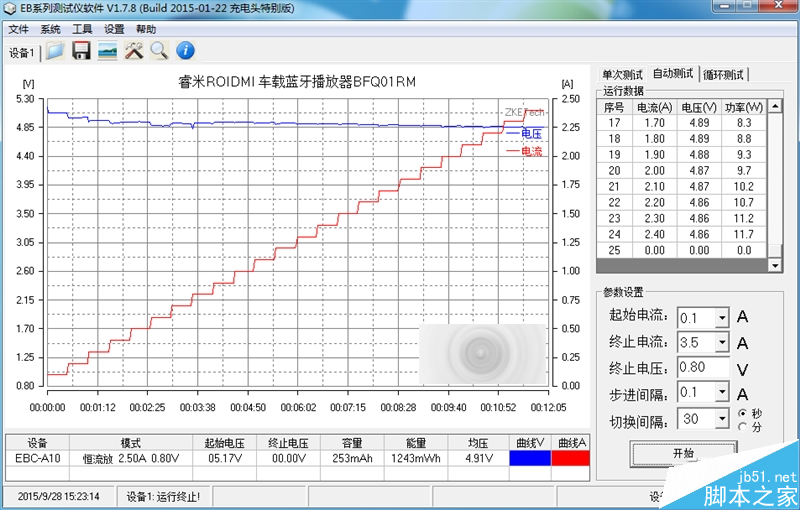
Task: Click the status bar date and time
Action: pyautogui.click(x=59, y=496)
